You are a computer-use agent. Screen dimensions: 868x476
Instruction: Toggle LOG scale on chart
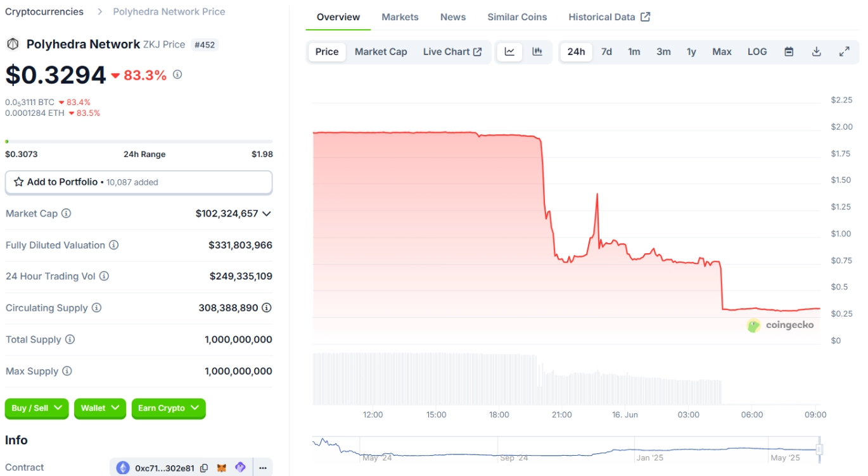[x=757, y=52]
